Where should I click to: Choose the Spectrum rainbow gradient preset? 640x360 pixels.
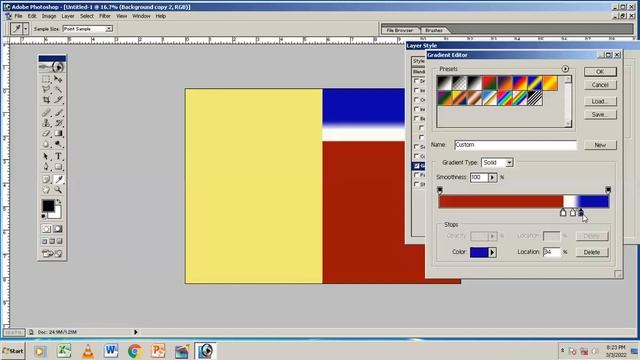(504, 98)
